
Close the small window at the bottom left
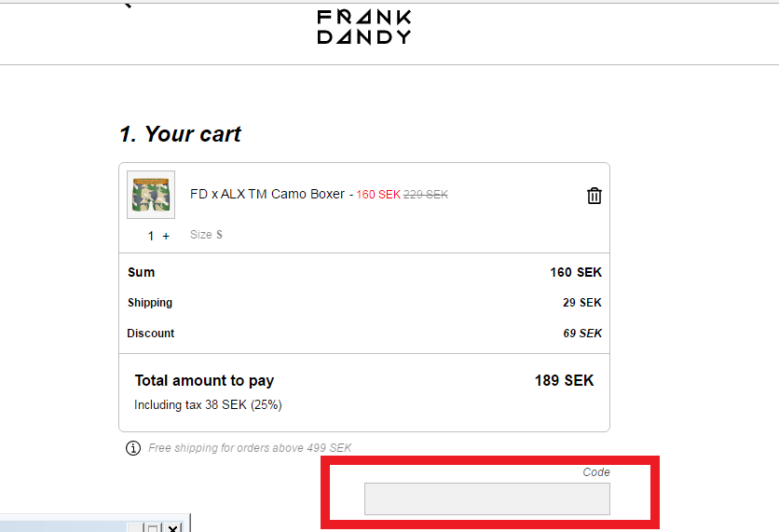(x=172, y=528)
